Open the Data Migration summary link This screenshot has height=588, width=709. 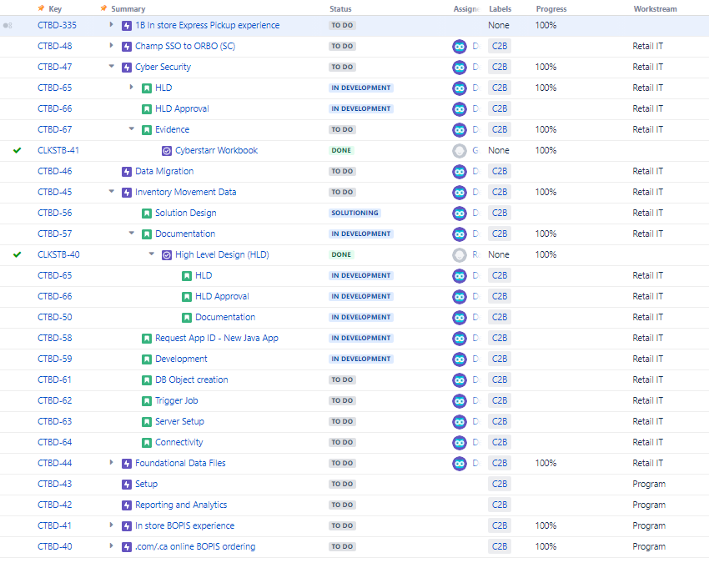(x=164, y=171)
